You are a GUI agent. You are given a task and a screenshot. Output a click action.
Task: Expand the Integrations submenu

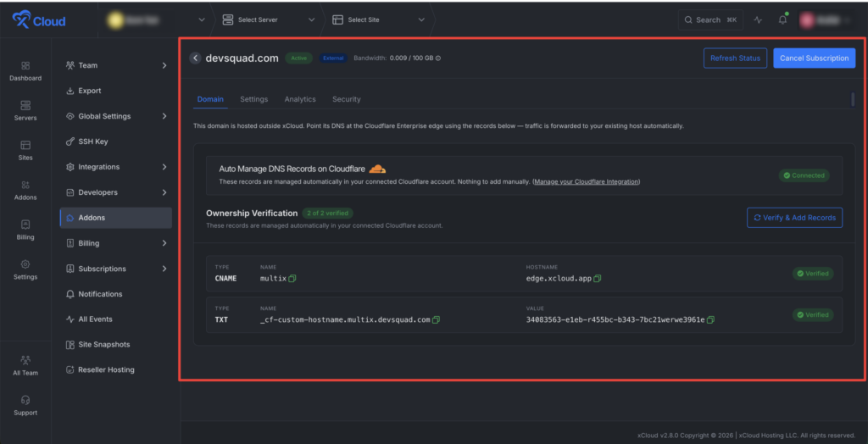(x=164, y=167)
